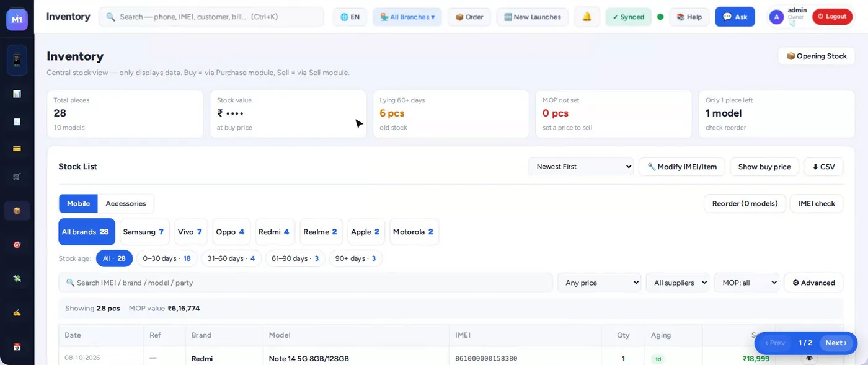Open Reorder (0 models)
This screenshot has width=868, height=365.
click(745, 203)
